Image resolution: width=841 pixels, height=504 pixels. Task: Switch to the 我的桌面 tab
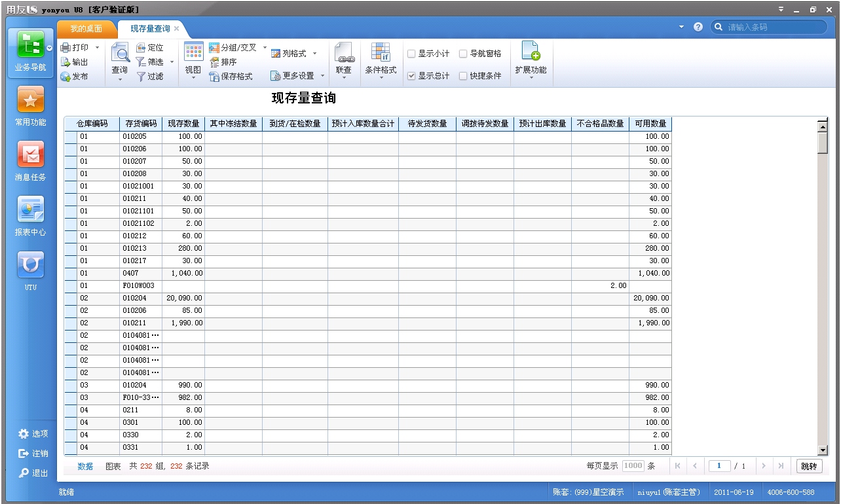[86, 29]
